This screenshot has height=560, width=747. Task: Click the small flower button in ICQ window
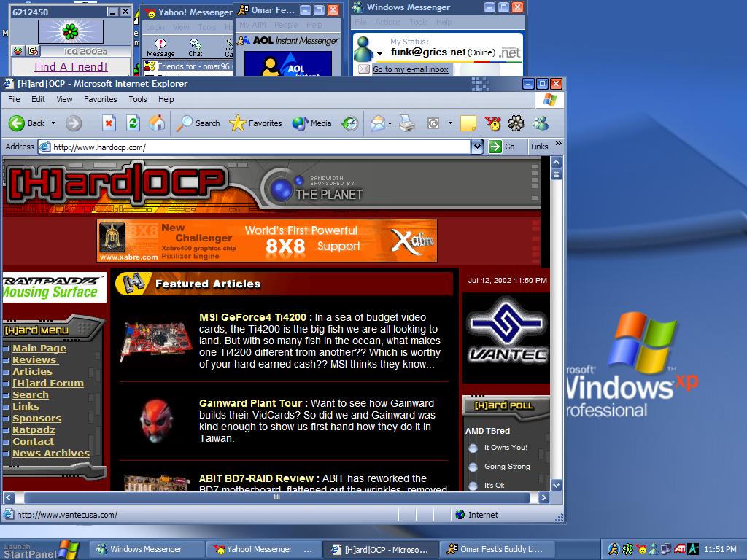point(18,51)
